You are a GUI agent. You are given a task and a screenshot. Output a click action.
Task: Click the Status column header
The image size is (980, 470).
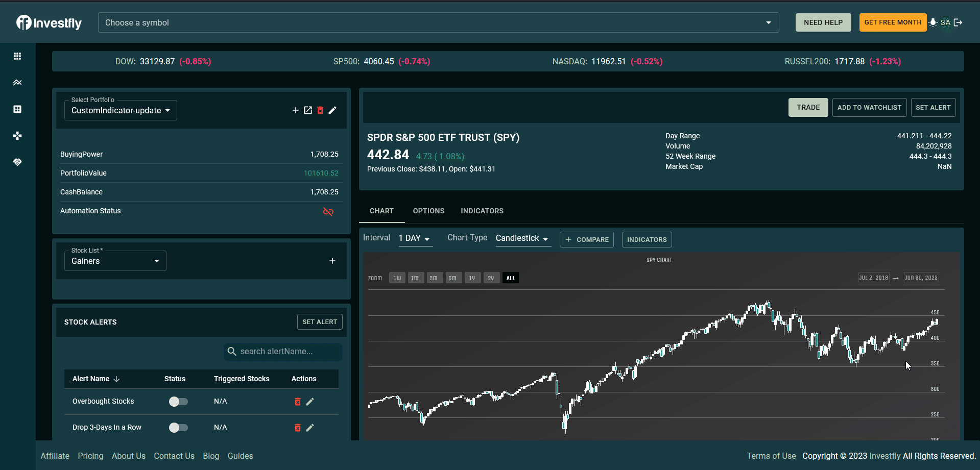click(175, 379)
